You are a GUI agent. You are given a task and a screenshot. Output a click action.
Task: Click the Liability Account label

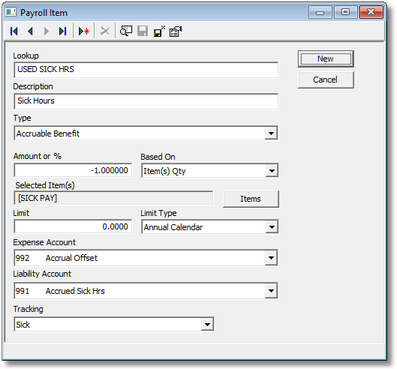click(x=42, y=274)
